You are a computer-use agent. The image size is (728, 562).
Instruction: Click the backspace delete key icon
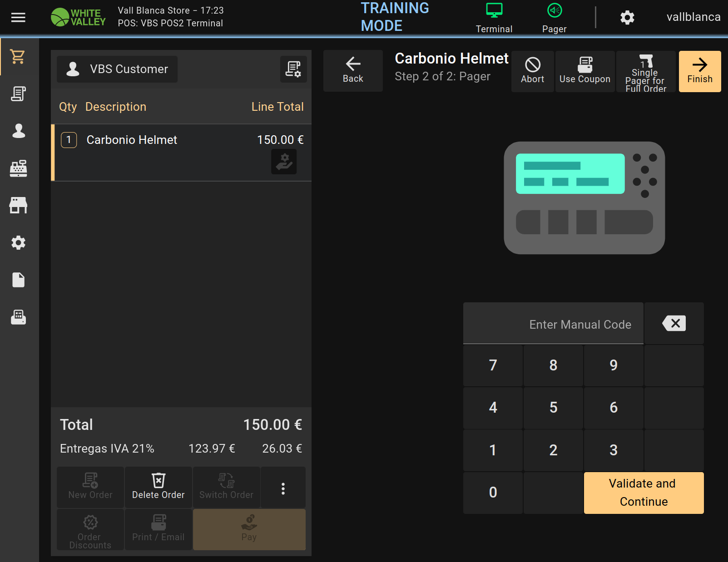pyautogui.click(x=674, y=323)
